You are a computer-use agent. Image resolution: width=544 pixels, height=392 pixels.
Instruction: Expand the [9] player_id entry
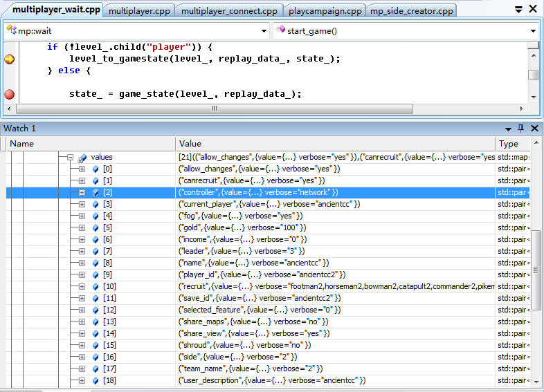(82, 275)
